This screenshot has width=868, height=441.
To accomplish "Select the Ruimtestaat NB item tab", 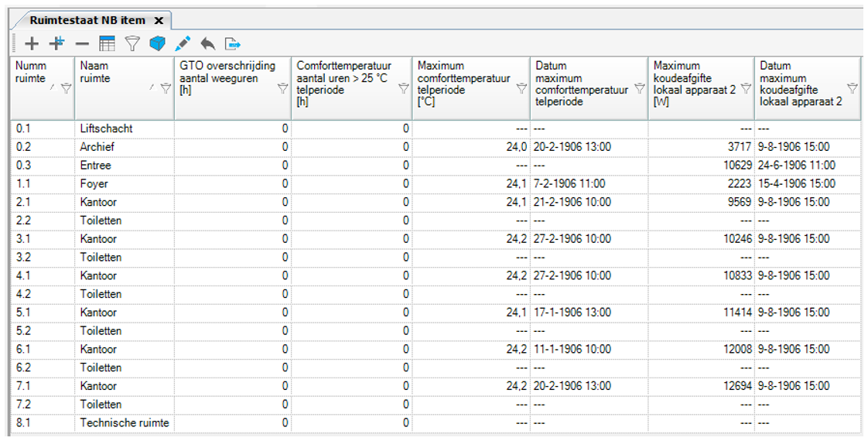I will coord(87,20).
